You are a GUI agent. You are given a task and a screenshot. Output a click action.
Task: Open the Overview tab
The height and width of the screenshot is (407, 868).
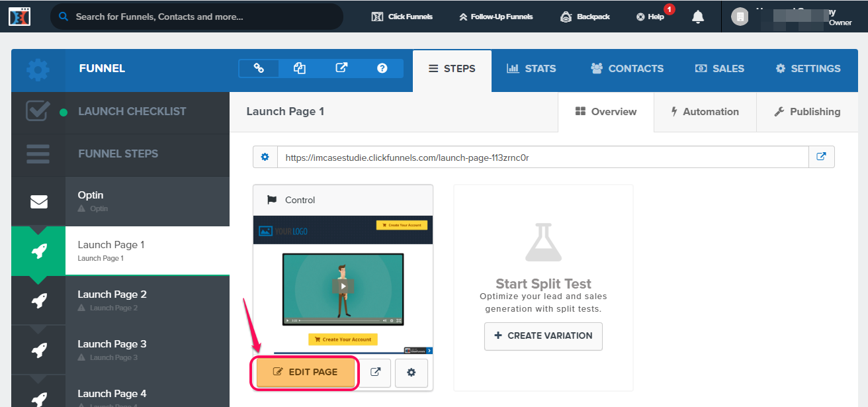606,112
